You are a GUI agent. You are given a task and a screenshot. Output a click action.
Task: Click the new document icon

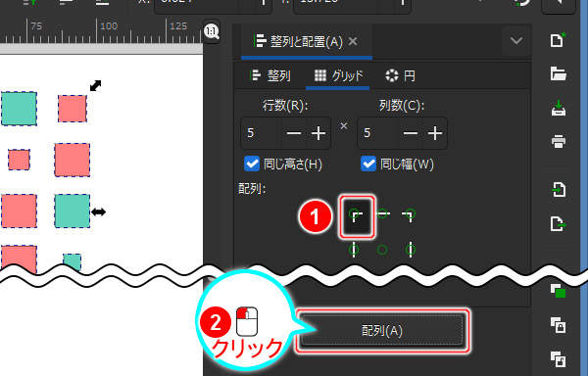click(558, 40)
